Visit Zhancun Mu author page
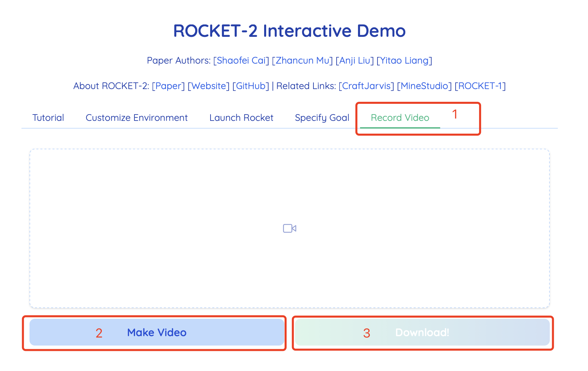The height and width of the screenshot is (371, 588). pyautogui.click(x=302, y=61)
